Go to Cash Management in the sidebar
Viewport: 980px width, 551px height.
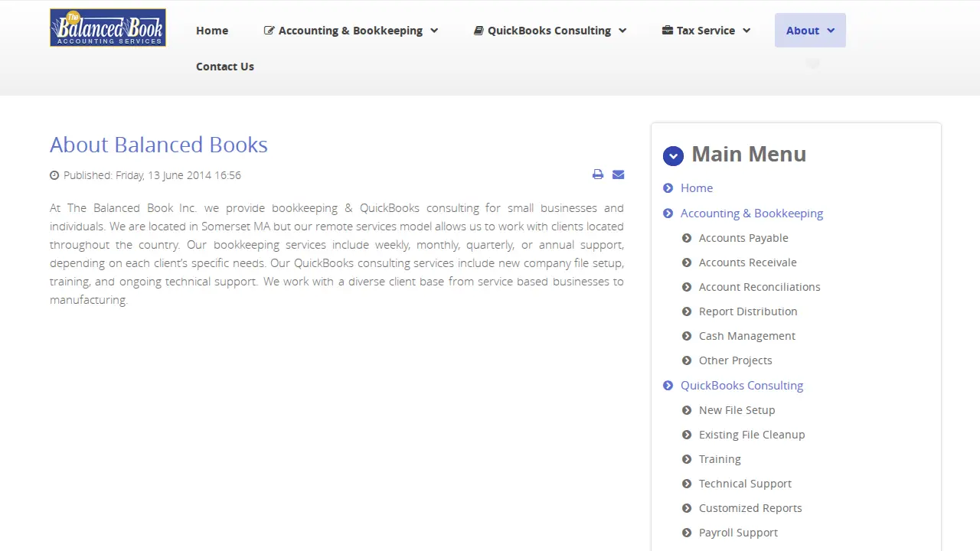tap(747, 336)
